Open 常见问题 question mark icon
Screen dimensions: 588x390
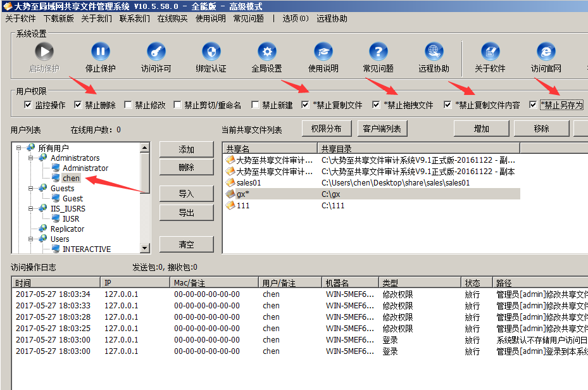pyautogui.click(x=378, y=52)
